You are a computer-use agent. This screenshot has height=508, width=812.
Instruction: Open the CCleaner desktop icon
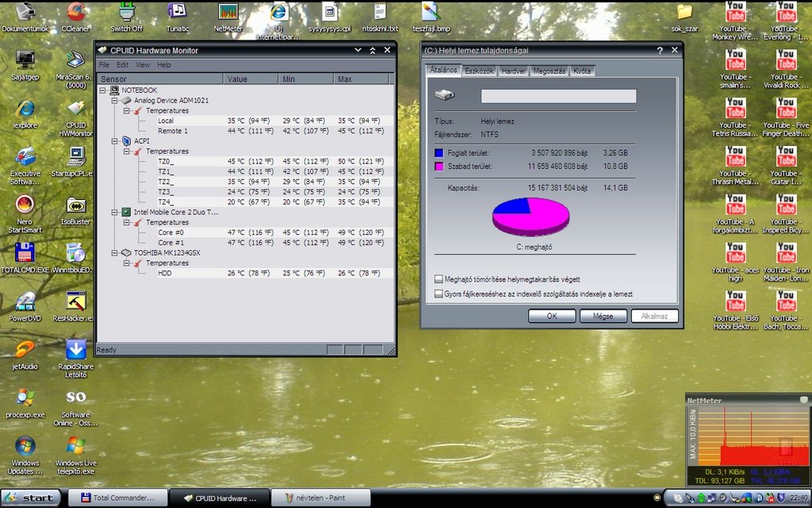point(75,16)
